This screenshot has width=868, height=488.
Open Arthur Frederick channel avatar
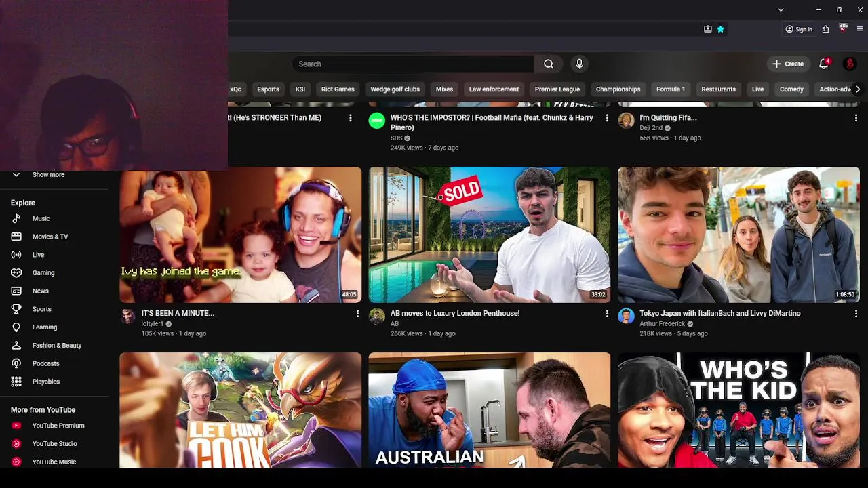[626, 317]
